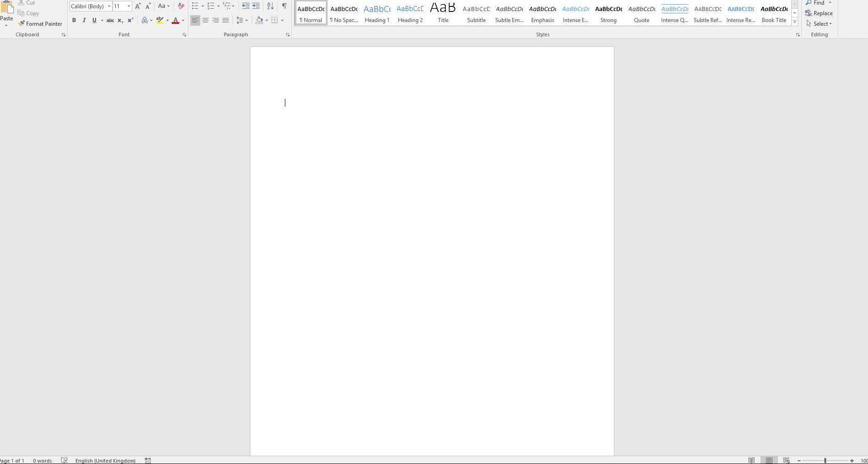This screenshot has width=868, height=464.
Task: Show or hide paragraph marks
Action: [284, 6]
